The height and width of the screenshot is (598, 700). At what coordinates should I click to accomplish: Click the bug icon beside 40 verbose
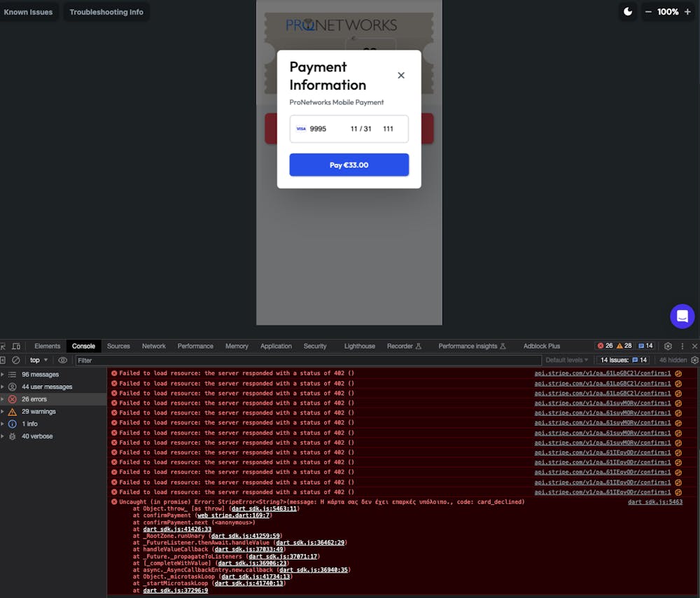(13, 436)
